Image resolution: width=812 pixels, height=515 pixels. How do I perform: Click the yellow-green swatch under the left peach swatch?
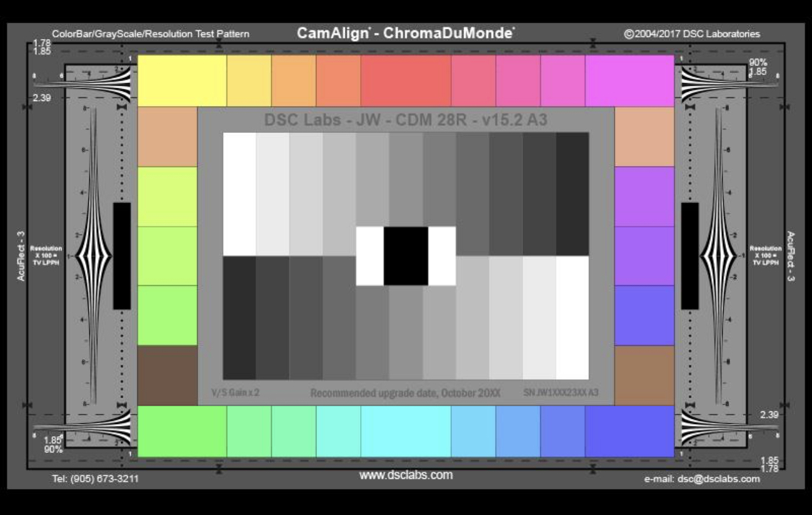click(x=167, y=196)
